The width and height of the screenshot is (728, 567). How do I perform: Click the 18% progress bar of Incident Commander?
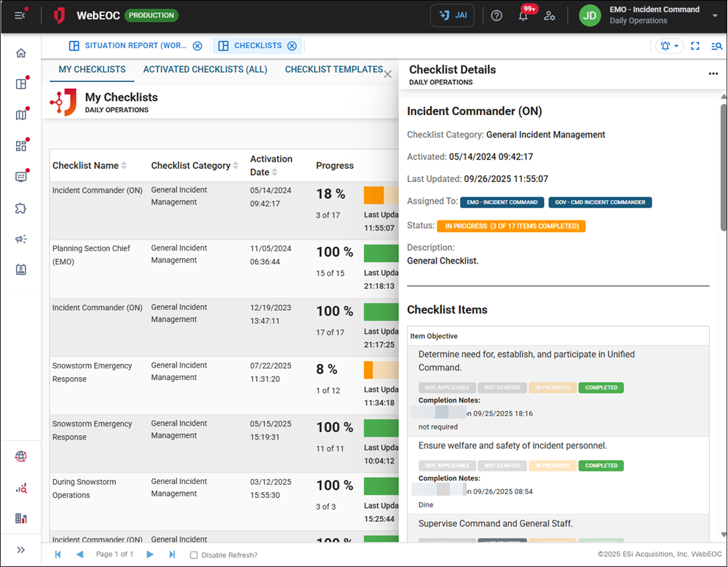coord(380,195)
